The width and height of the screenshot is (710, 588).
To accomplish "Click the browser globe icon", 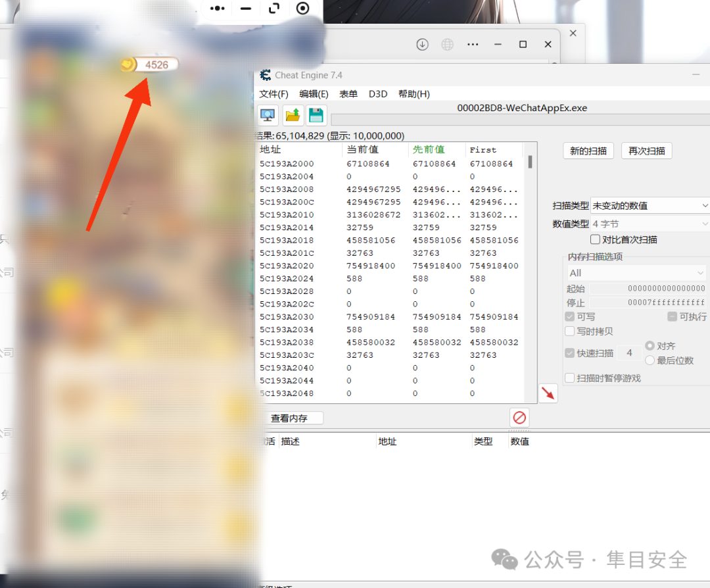I will click(448, 44).
